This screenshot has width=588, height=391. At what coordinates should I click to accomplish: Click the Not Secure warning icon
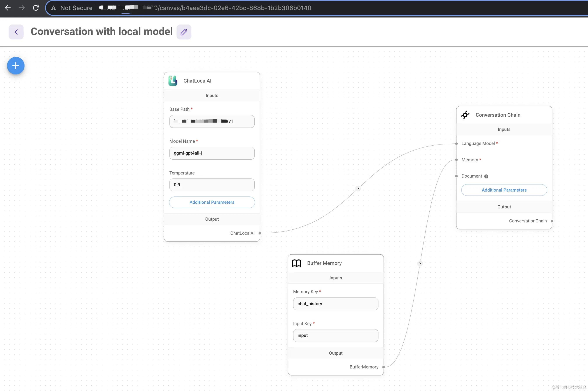pos(53,8)
